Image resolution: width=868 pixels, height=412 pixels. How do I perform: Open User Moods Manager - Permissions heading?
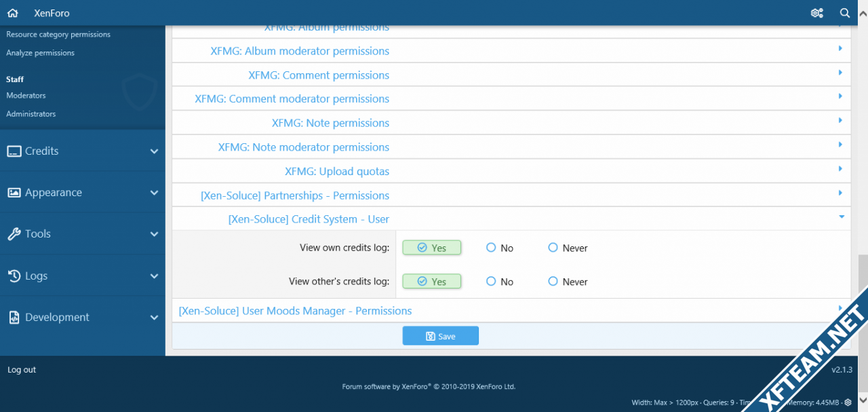[x=295, y=311]
